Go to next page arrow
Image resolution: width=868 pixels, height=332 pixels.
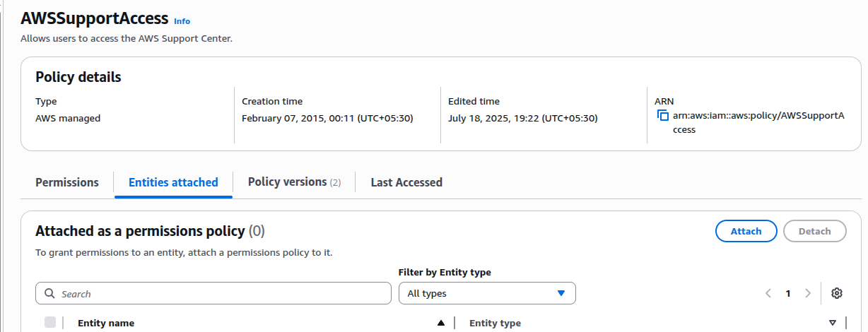coord(808,293)
